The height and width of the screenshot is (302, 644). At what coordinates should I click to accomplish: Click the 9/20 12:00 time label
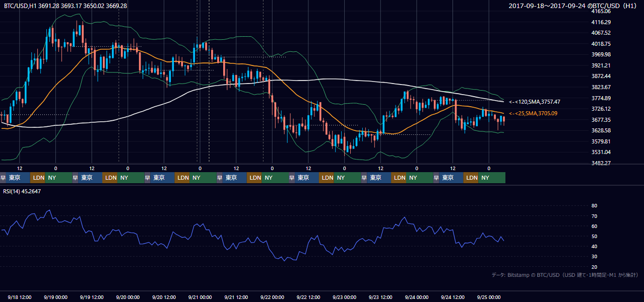(164, 297)
